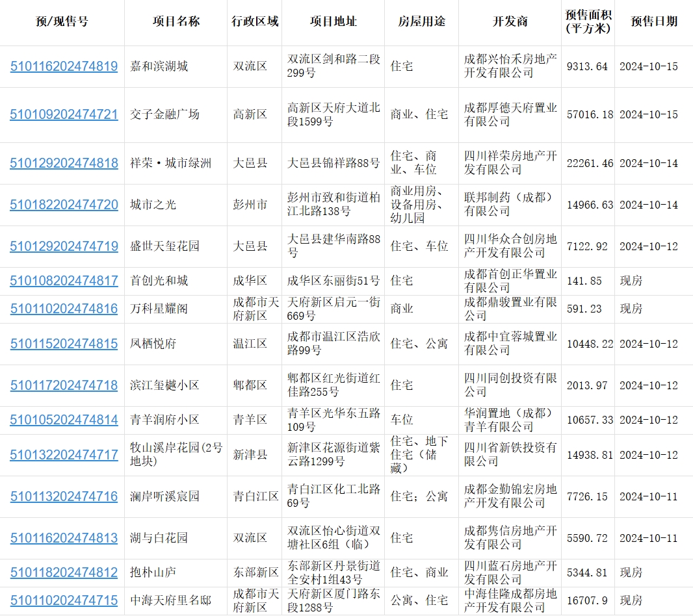The height and width of the screenshot is (616, 693).
Task: Select project name 凤栖悦府
Action: pyautogui.click(x=153, y=344)
